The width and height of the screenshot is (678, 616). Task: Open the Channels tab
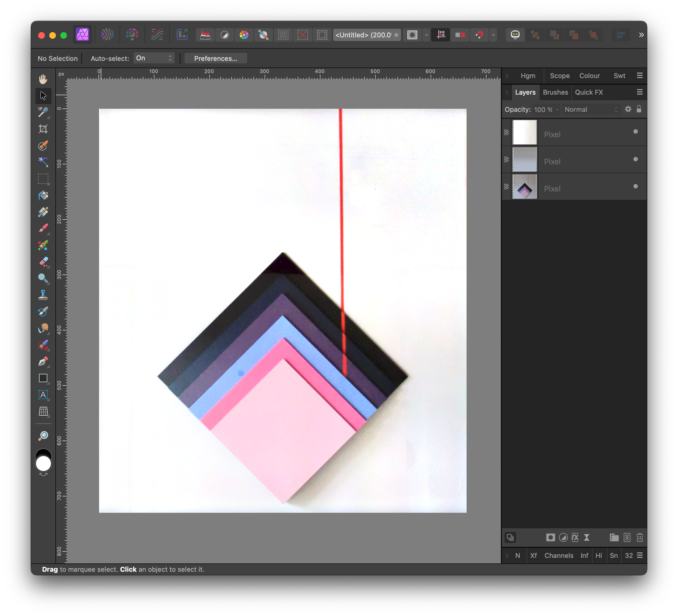click(x=559, y=556)
